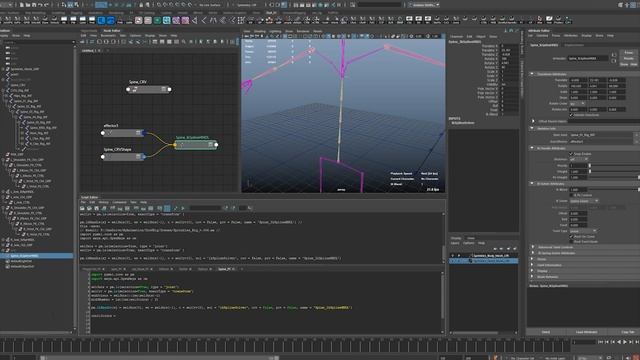
Task: Enable the Snap to Curves magnet icon
Action: (x=166, y=5)
